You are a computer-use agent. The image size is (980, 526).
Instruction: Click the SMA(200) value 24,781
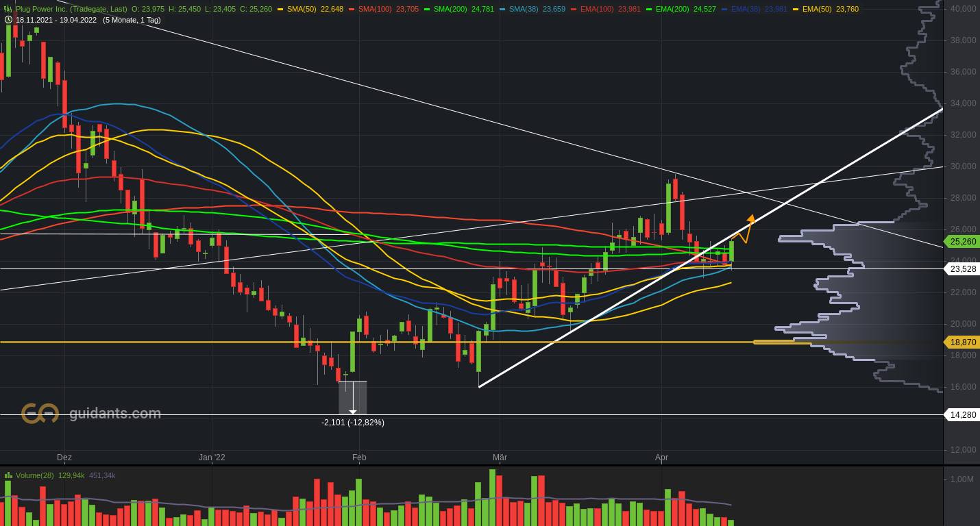click(482, 9)
